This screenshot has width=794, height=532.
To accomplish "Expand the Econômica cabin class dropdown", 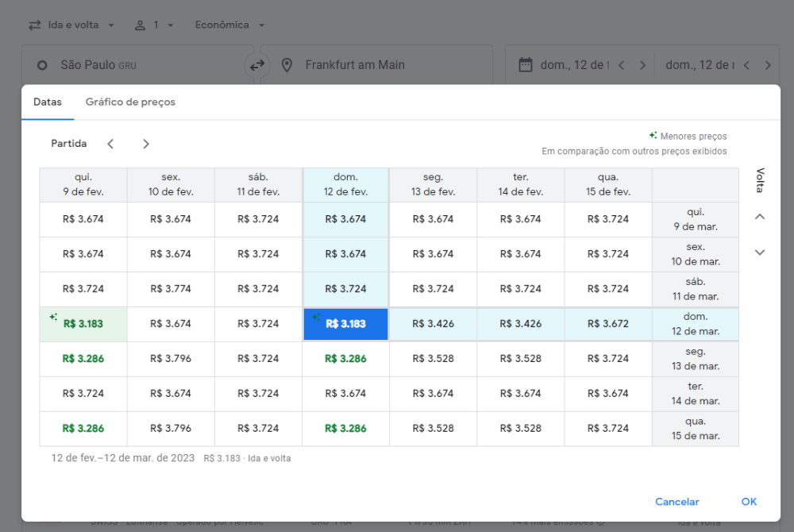I will (229, 25).
